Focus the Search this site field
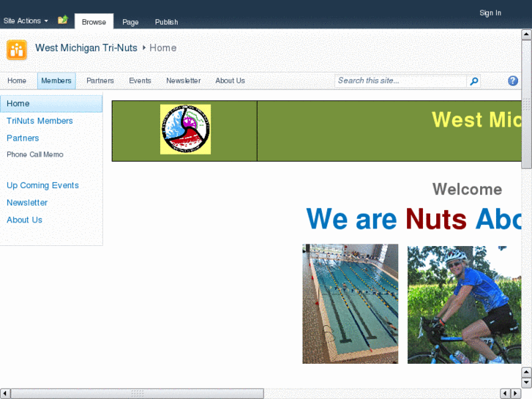Screen dimensions: 532x399 (401, 81)
